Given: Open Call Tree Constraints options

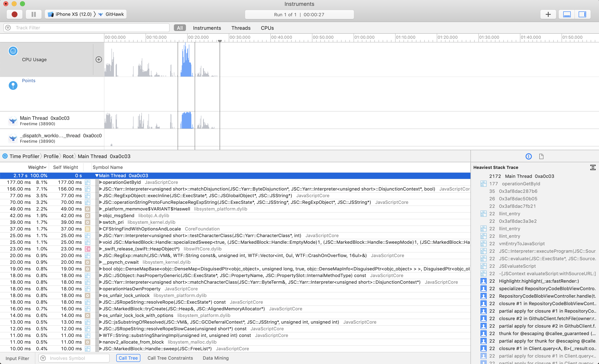Looking at the screenshot, I should click(x=170, y=358).
